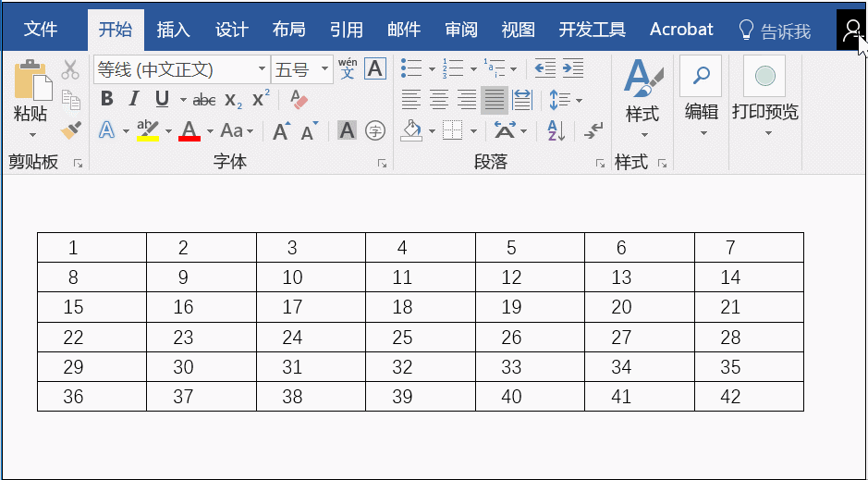Open the Change Case Aa menu
The height and width of the screenshot is (480, 868).
point(237,131)
